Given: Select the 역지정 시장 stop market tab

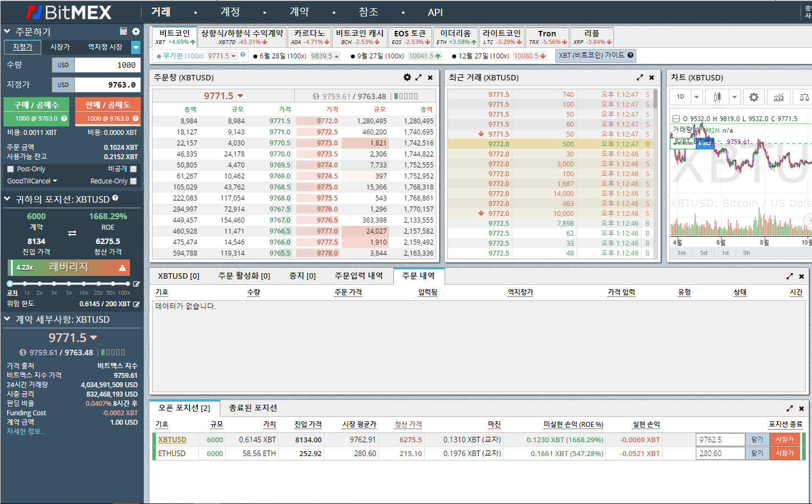Looking at the screenshot, I should [x=105, y=47].
